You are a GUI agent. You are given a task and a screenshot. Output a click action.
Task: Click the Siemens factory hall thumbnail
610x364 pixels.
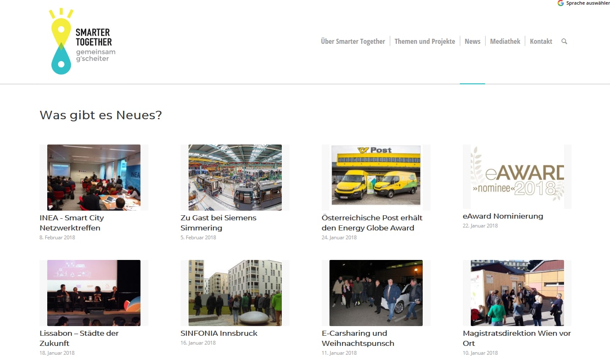[x=235, y=177]
